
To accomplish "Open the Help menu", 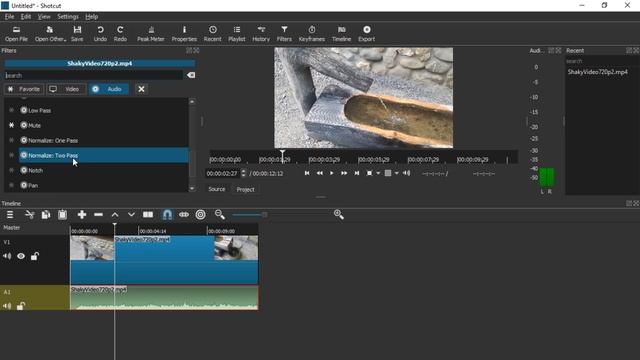I will click(91, 16).
